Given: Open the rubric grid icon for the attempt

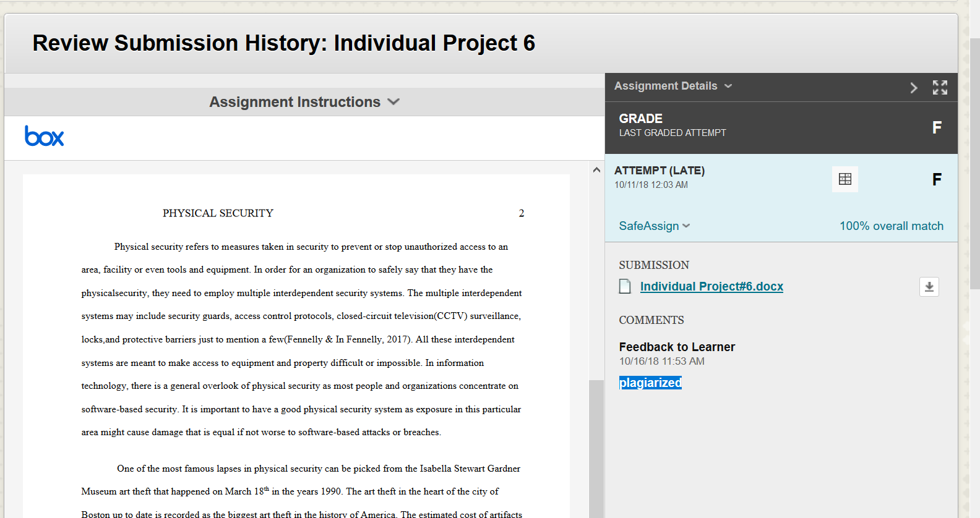Looking at the screenshot, I should (845, 179).
